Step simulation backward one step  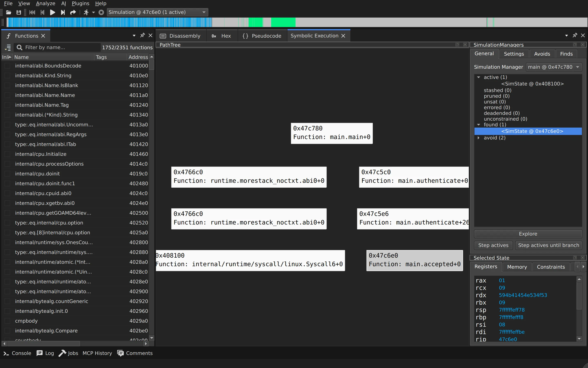click(x=42, y=12)
